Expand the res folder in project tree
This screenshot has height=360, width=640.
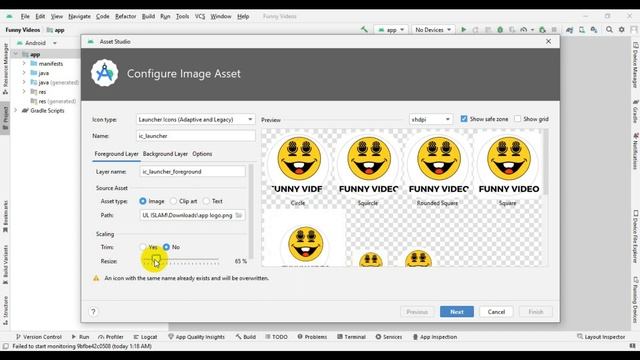click(24, 92)
